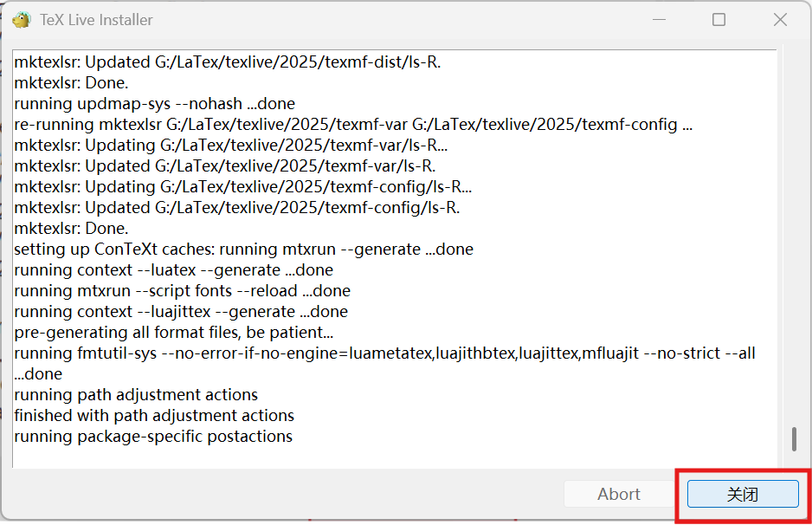Click the 关闭 button to finish
Screen dimensions: 812x525
[743, 494]
